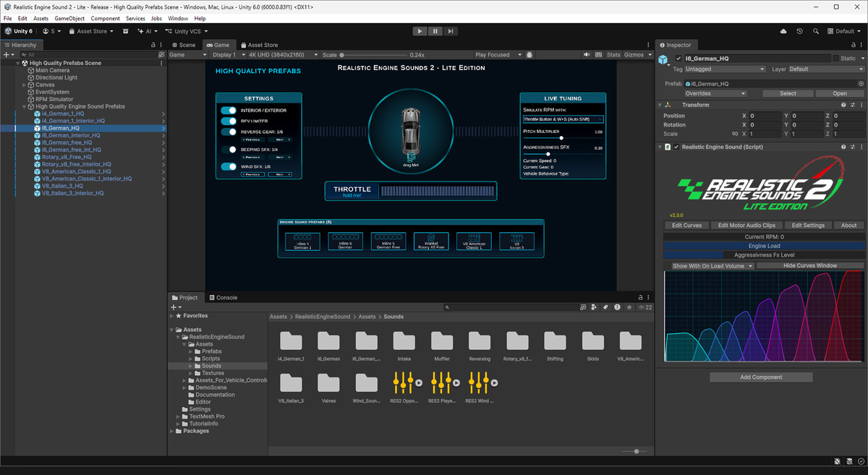
Task: Click the Project search by label icon
Action: (605, 307)
